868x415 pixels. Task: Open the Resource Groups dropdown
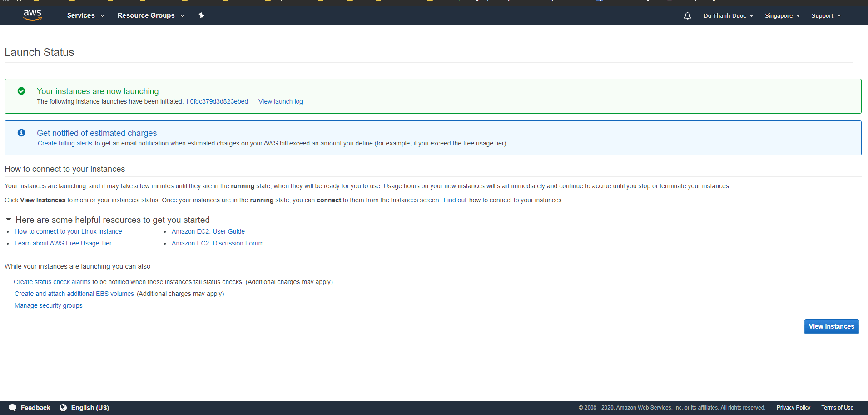click(151, 15)
